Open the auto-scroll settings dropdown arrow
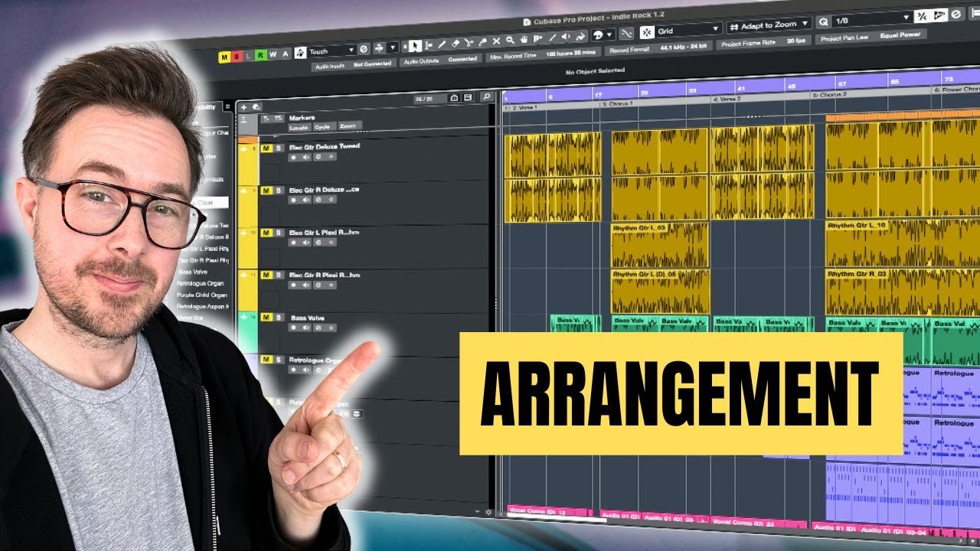This screenshot has height=551, width=980. [x=393, y=47]
